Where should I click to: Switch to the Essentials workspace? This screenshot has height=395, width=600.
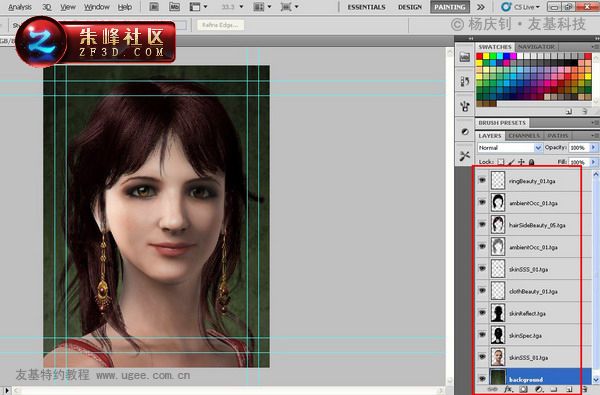click(366, 7)
